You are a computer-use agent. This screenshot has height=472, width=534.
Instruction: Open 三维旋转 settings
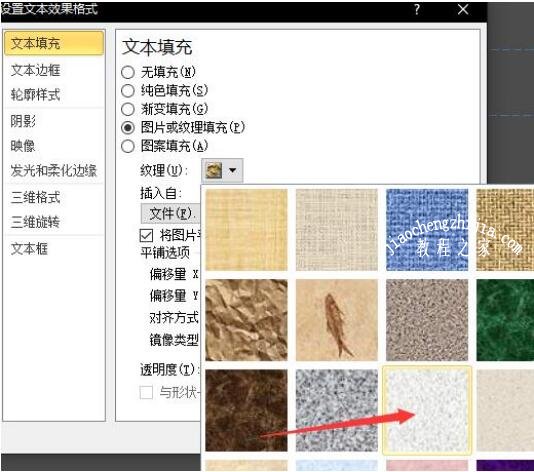(x=35, y=222)
